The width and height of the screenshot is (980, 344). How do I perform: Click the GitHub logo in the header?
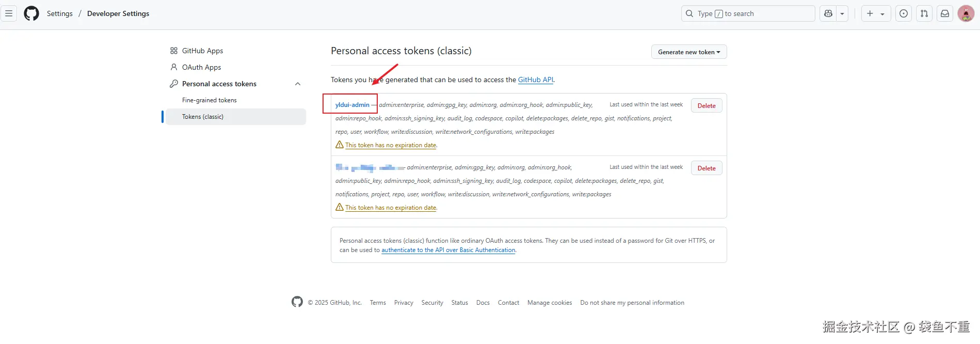tap(31, 13)
